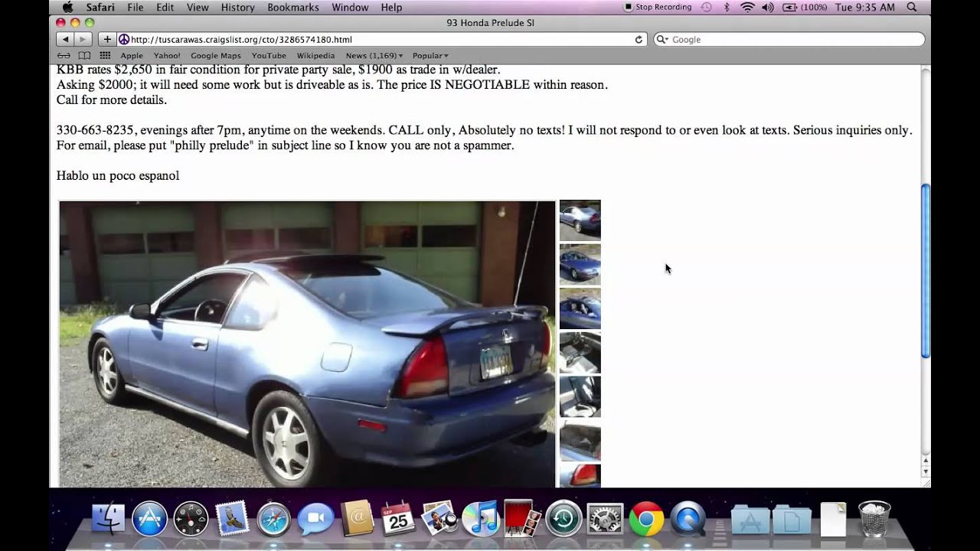Open the Apple bookmark link
Viewport: 980px width, 551px height.
pos(132,56)
